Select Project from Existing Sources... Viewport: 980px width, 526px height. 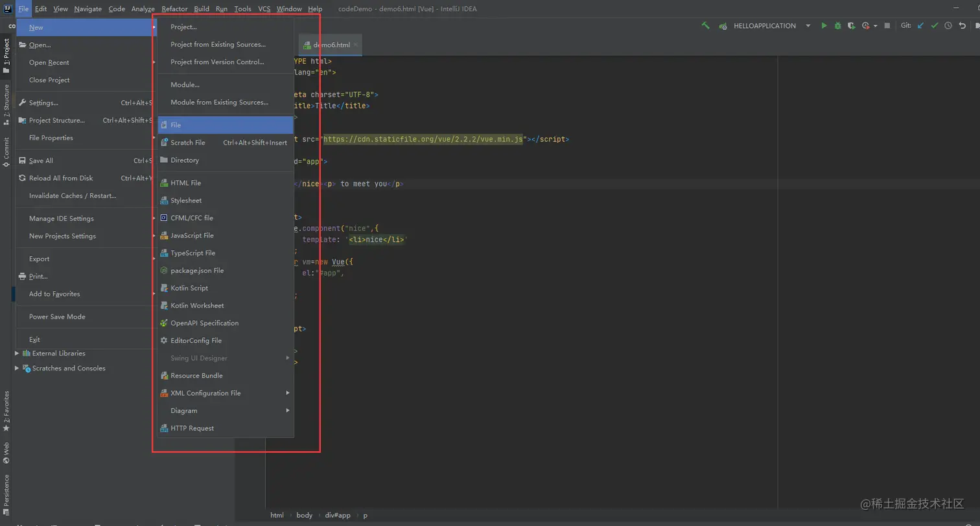pos(226,45)
